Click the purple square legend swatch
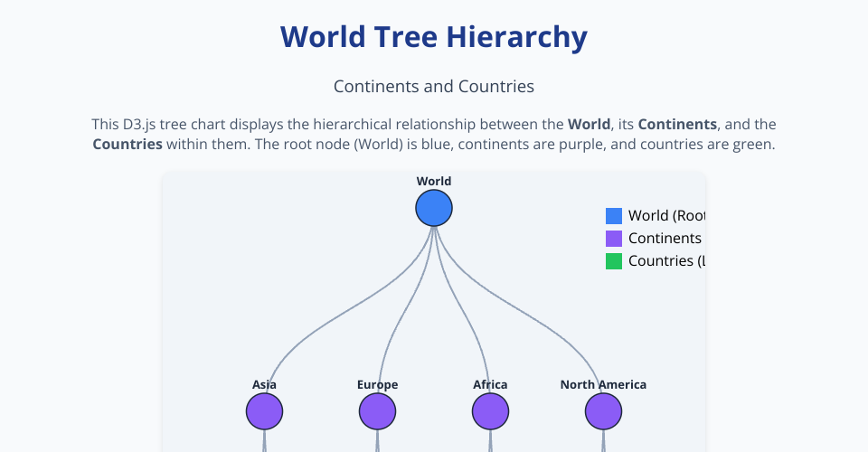This screenshot has height=452, width=868. [614, 239]
